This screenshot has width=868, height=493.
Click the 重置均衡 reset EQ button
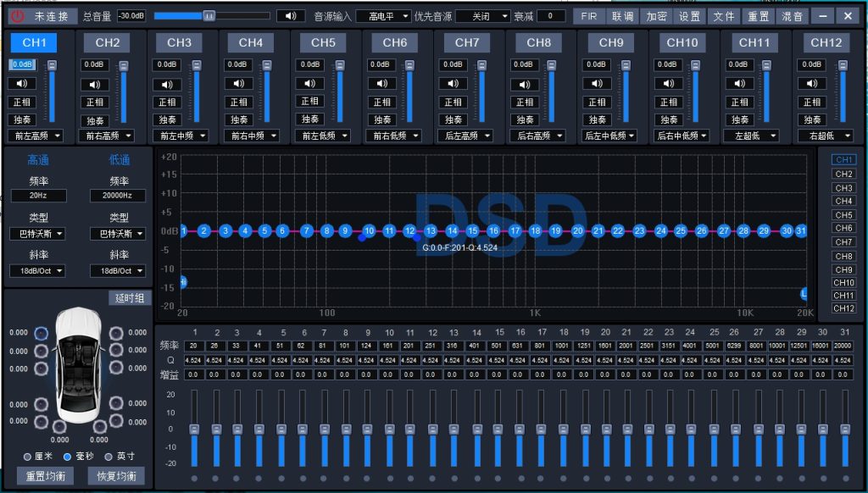click(46, 476)
